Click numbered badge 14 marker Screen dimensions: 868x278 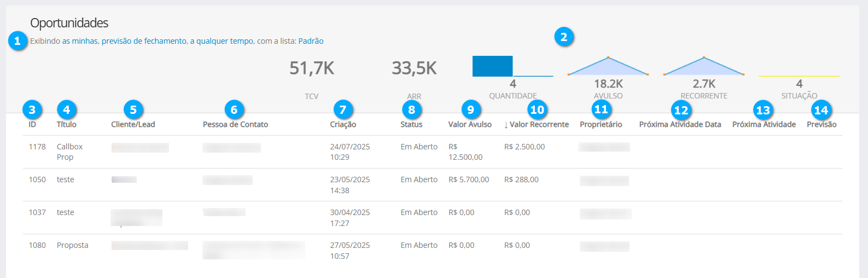pyautogui.click(x=820, y=110)
